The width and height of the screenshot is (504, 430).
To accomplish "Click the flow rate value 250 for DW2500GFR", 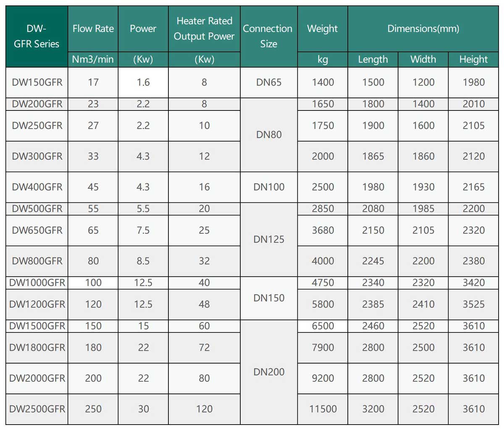I will click(x=93, y=409).
